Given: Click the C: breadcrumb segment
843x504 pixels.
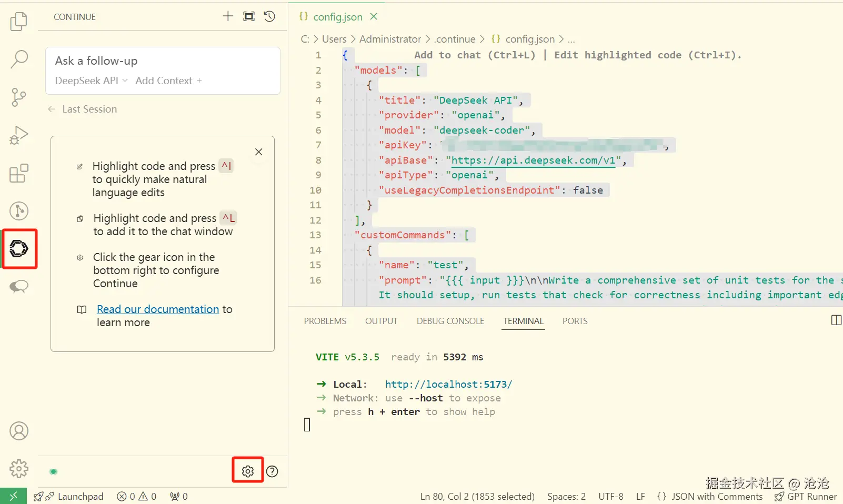Looking at the screenshot, I should click(x=305, y=39).
